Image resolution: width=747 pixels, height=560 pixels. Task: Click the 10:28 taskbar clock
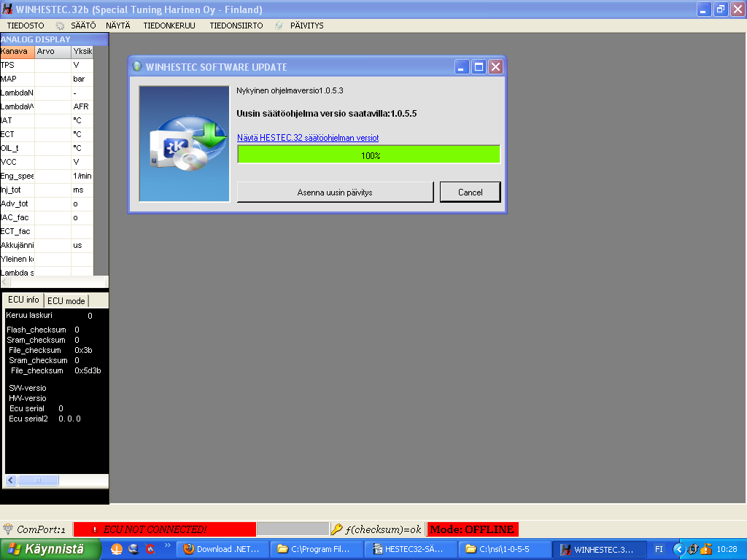coord(727,550)
